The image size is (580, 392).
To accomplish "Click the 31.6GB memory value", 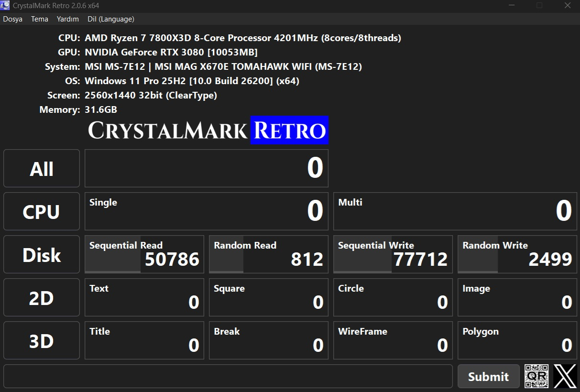I will (101, 109).
